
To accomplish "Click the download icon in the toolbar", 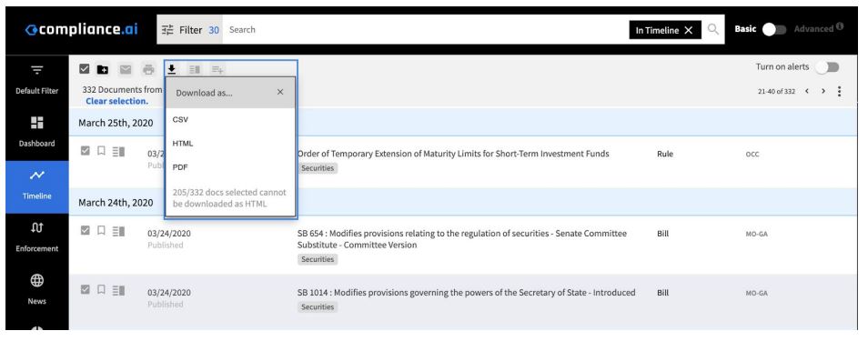I will 172,69.
